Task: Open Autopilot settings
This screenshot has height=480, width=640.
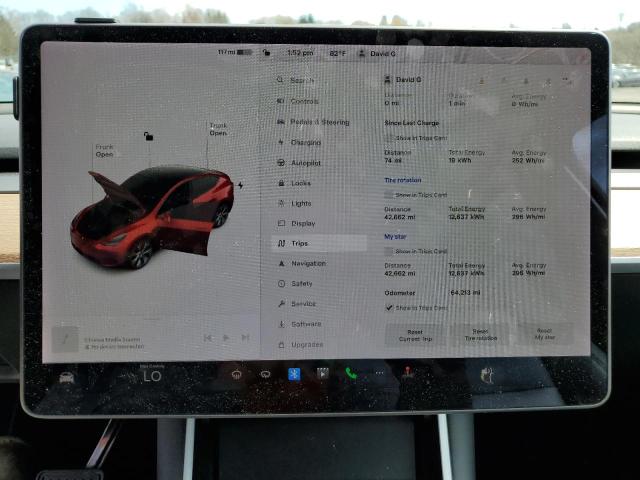Action: point(306,163)
